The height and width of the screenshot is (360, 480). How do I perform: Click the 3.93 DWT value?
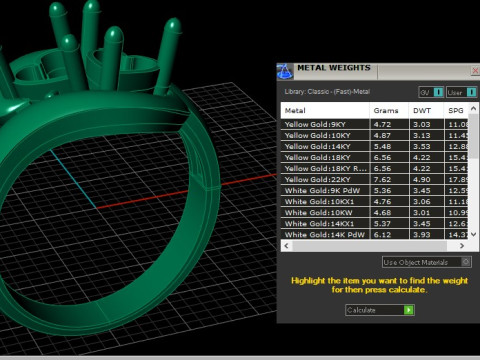422,234
